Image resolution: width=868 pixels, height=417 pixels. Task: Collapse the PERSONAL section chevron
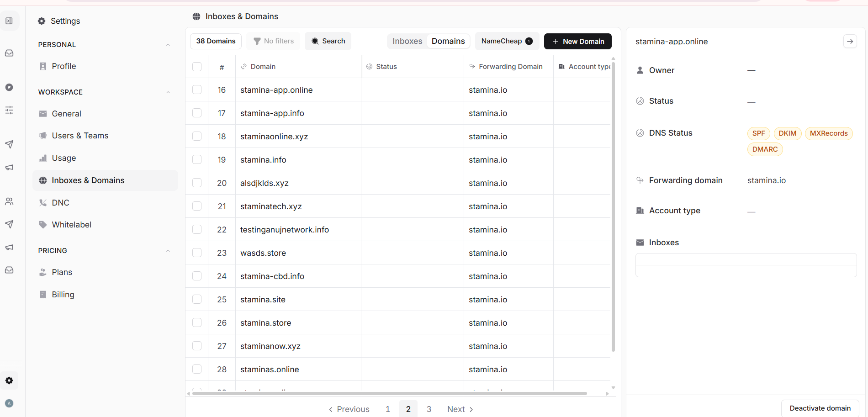click(x=168, y=45)
